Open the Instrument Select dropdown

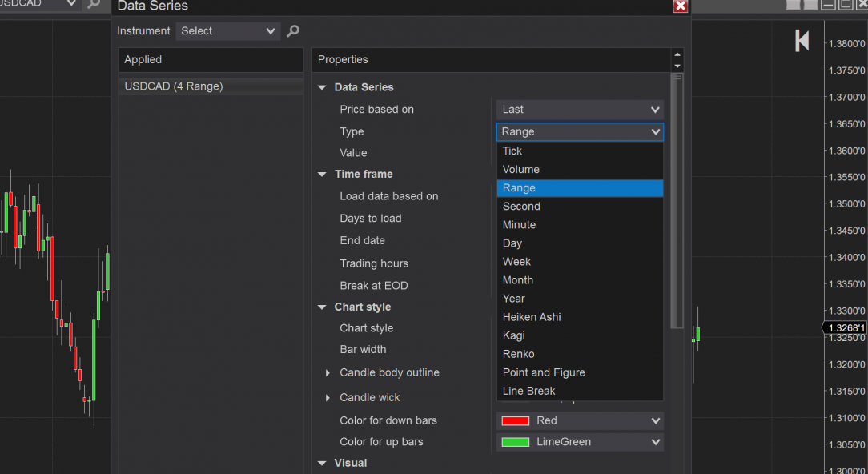click(x=228, y=31)
